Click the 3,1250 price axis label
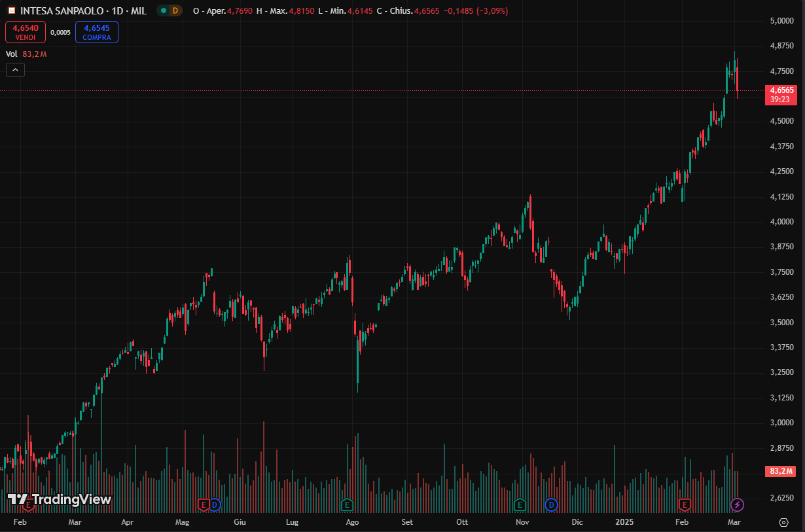This screenshot has height=532, width=805. tap(782, 398)
